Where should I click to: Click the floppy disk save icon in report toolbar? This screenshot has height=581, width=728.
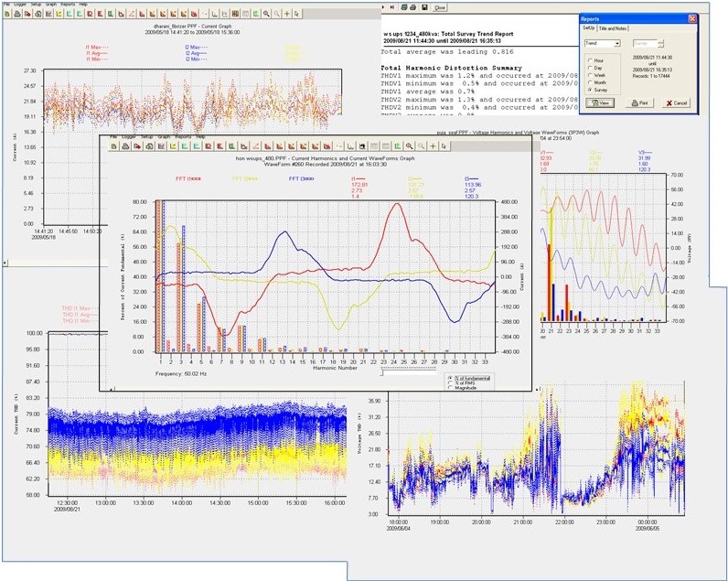[424, 7]
